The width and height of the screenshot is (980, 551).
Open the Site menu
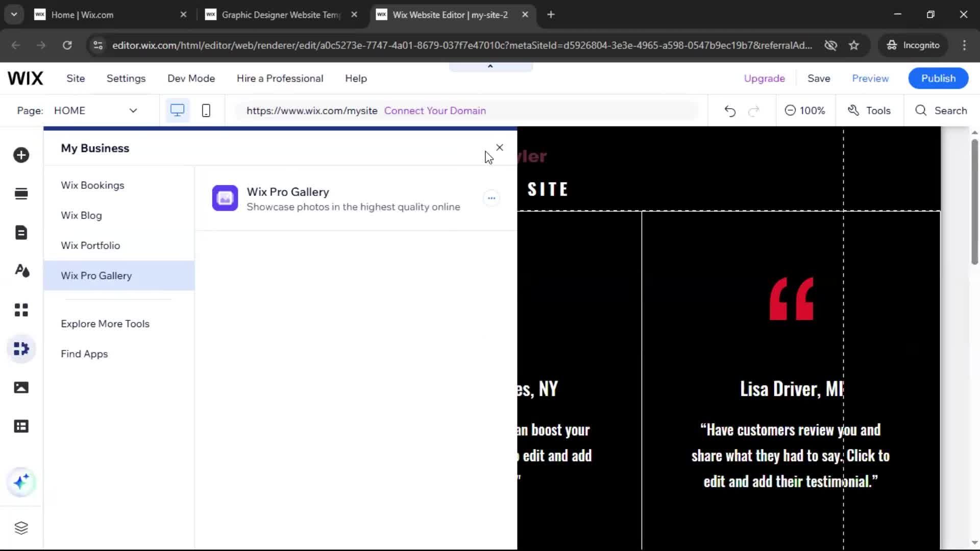click(76, 79)
